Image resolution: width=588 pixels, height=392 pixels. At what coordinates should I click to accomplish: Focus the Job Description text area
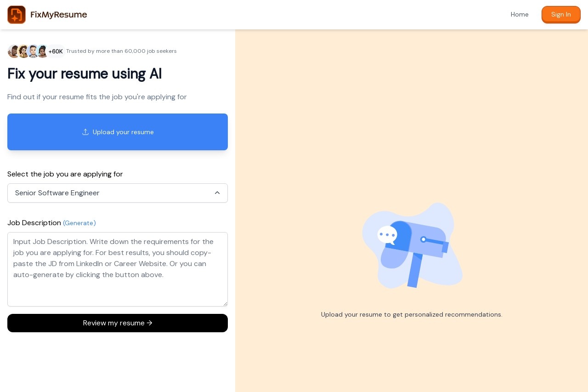pyautogui.click(x=118, y=269)
